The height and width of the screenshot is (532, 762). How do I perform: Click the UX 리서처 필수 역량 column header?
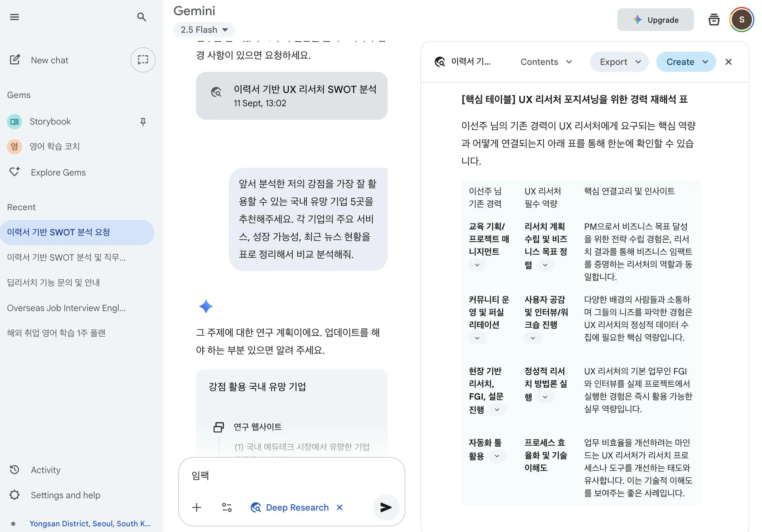(x=543, y=197)
